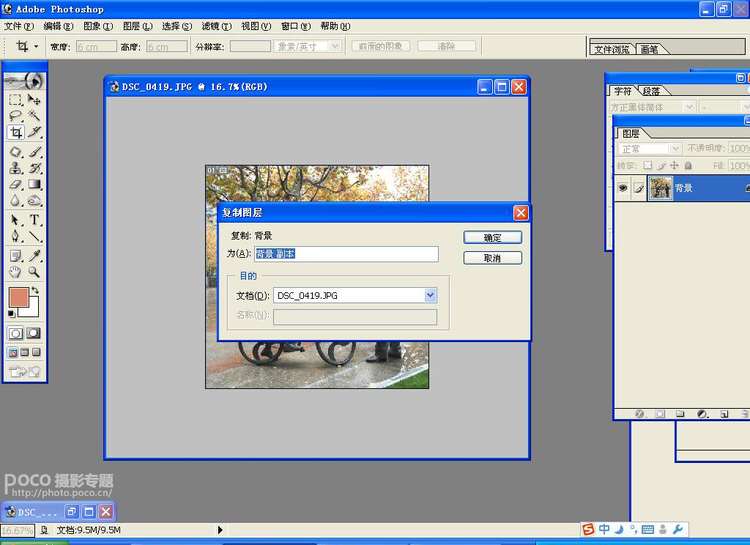
Task: Open 图像 menu
Action: point(98,26)
